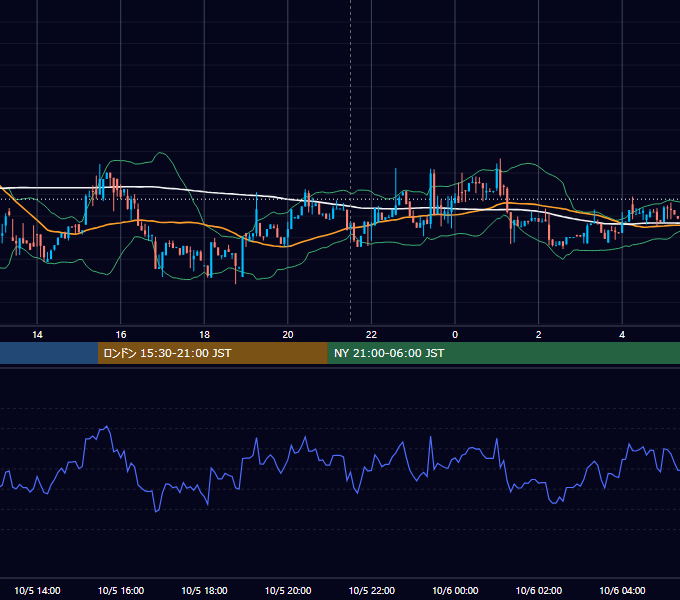Click the hour label 20 on the price chart axis

tap(288, 335)
